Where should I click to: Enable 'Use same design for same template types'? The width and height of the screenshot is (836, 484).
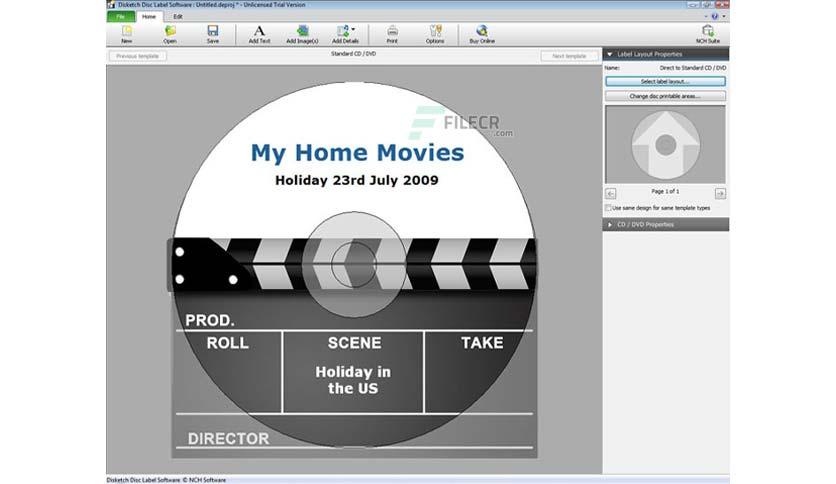609,208
